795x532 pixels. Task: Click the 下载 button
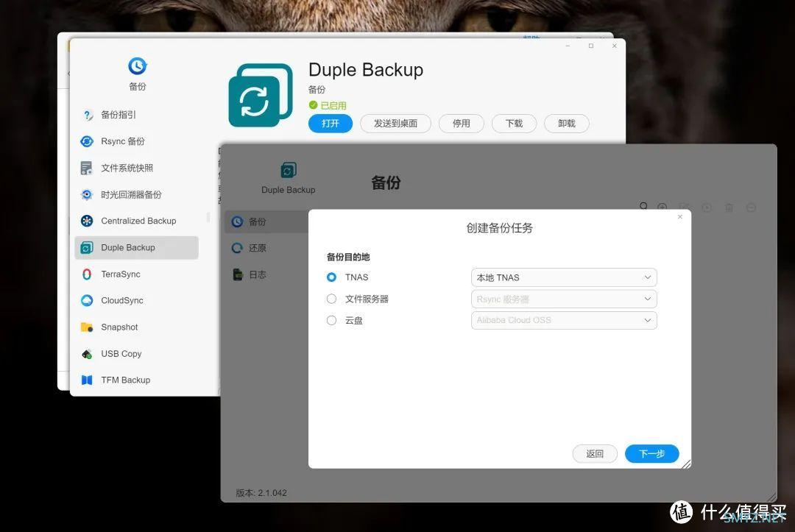[514, 124]
